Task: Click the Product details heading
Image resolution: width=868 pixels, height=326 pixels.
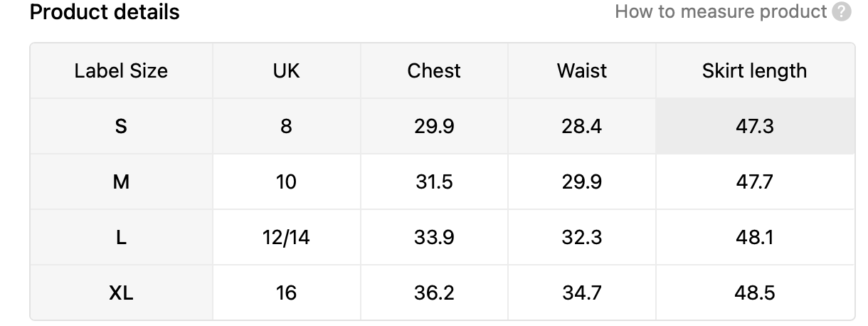Action: point(105,12)
